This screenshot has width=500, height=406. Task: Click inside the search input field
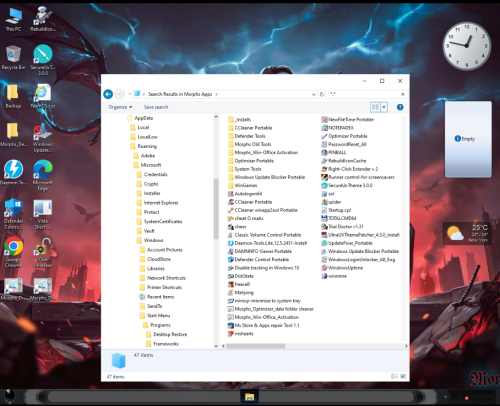tap(364, 94)
